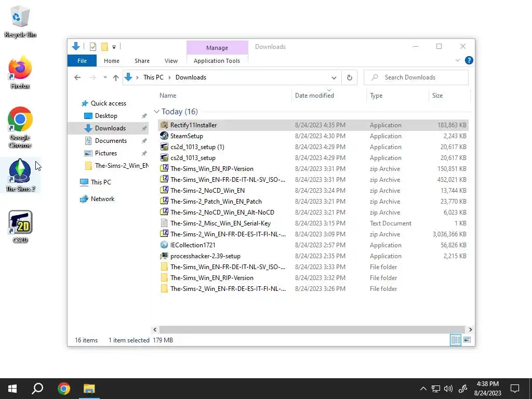This screenshot has width=532, height=399.
Task: Select The-Sims_Win_EN_RIP-Version file folder icon
Action: click(164, 278)
